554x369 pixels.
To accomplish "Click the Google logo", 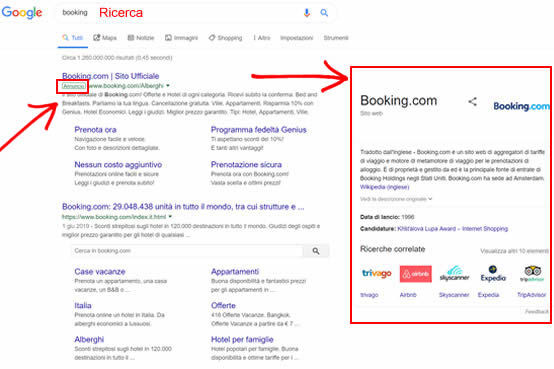I will tap(22, 13).
